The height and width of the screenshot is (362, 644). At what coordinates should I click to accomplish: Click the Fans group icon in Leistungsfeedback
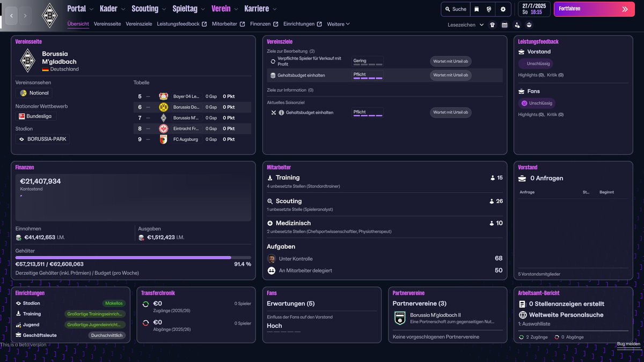point(522,92)
